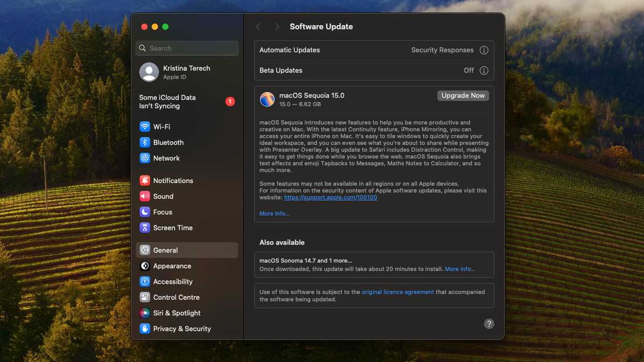The image size is (644, 362).
Task: Click the Upgrade Now button
Action: pos(463,95)
